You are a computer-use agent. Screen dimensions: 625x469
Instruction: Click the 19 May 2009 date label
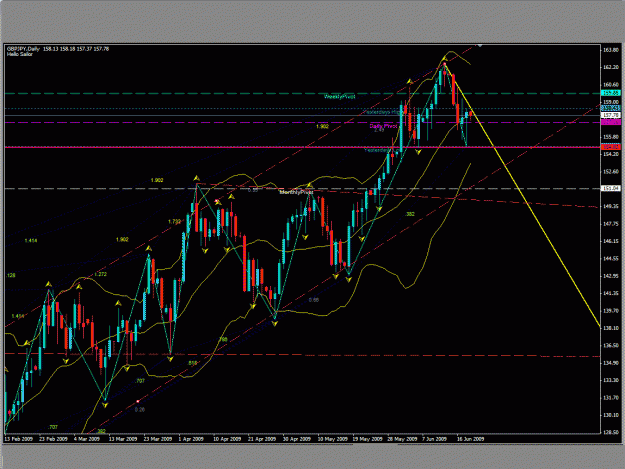[367, 439]
